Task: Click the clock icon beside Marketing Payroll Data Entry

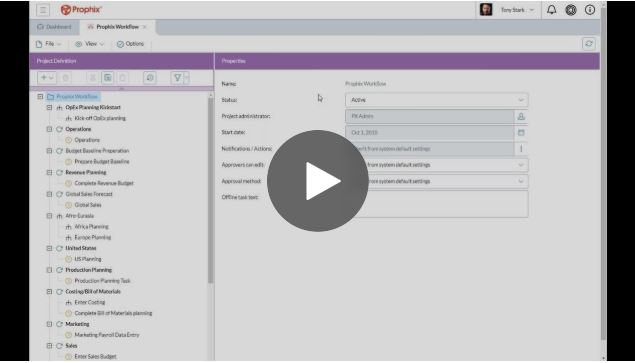Action: pos(68,335)
